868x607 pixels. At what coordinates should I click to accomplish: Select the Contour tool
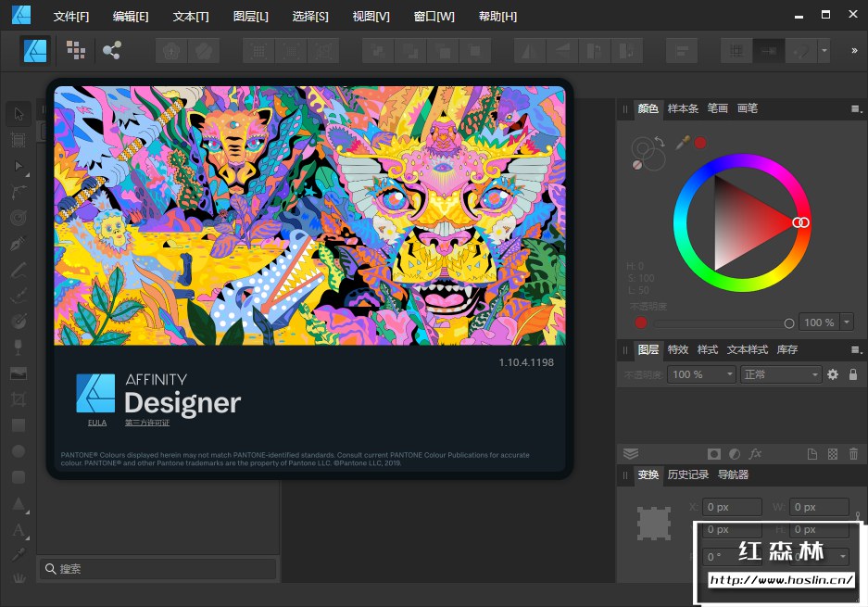pos(19,218)
